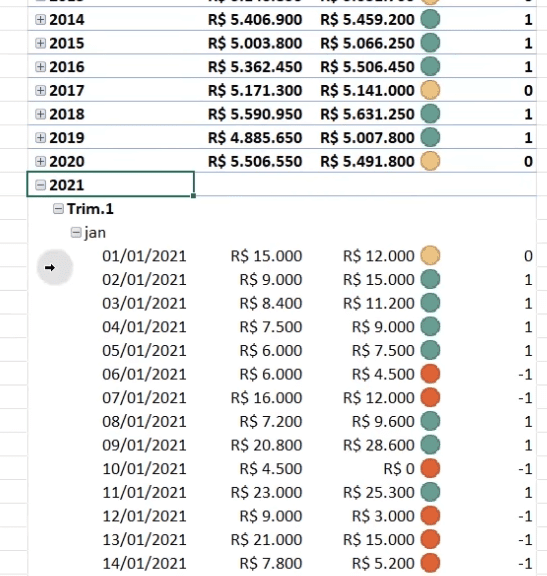
Task: Expand the 2015 year row
Action: (40, 43)
